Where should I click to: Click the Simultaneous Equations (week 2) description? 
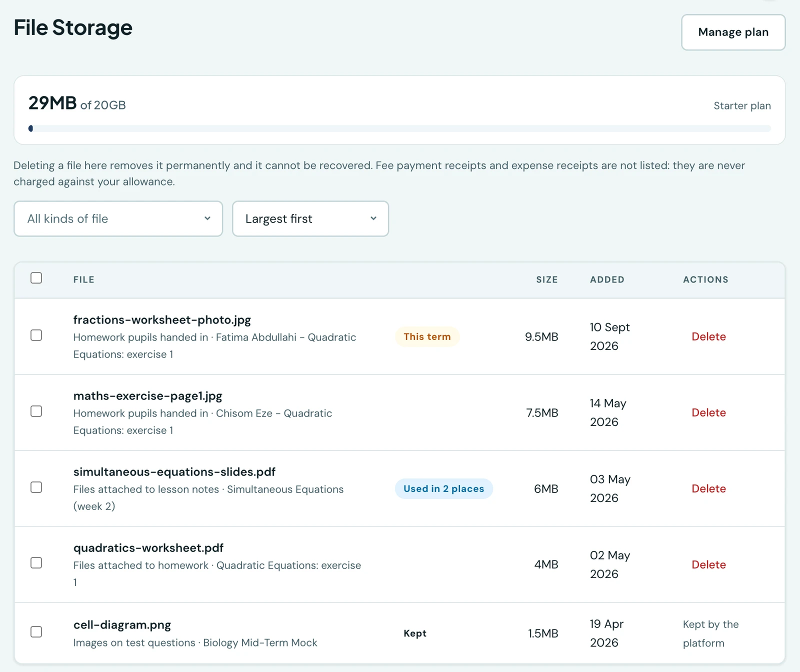pyautogui.click(x=208, y=497)
